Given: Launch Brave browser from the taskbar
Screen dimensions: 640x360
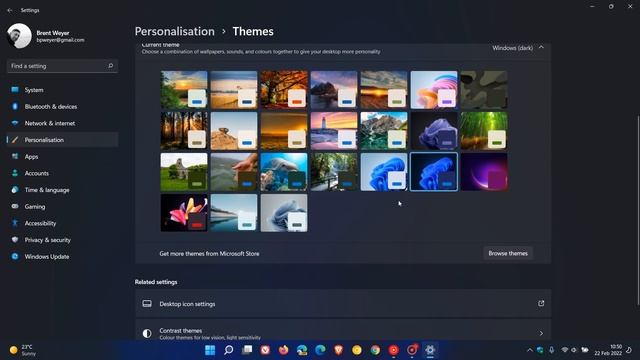Looking at the screenshot, I should pyautogui.click(x=338, y=350).
